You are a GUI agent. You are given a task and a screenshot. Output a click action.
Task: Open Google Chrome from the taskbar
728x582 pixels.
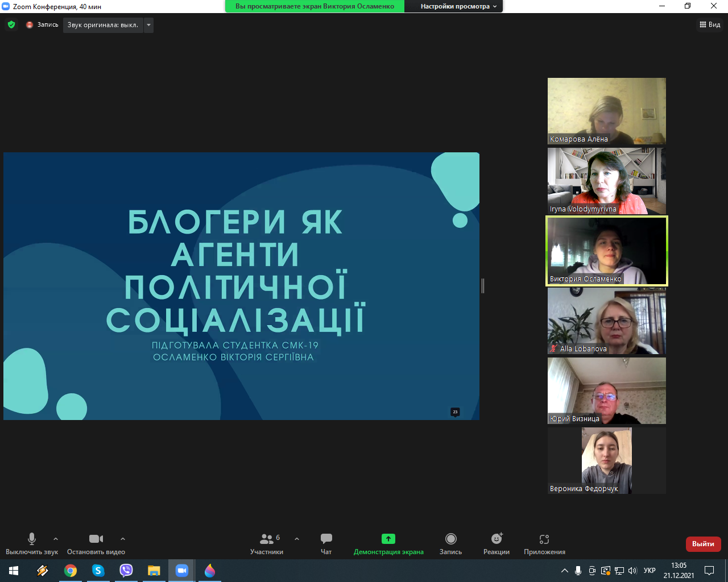[71, 571]
